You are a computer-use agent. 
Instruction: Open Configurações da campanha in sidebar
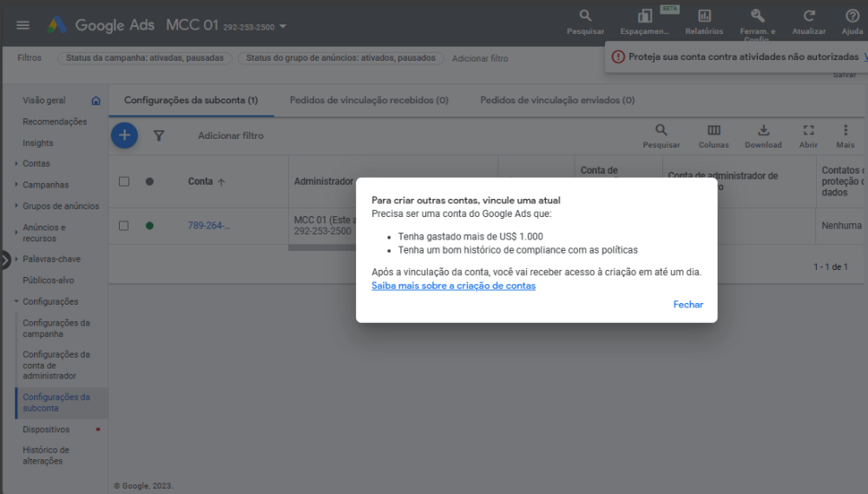(x=56, y=328)
